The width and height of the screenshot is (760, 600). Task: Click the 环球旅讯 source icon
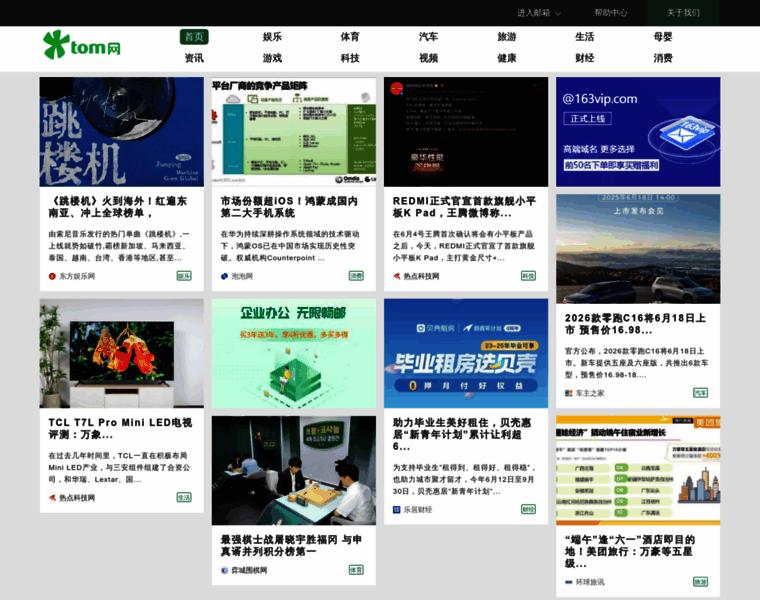[x=569, y=582]
